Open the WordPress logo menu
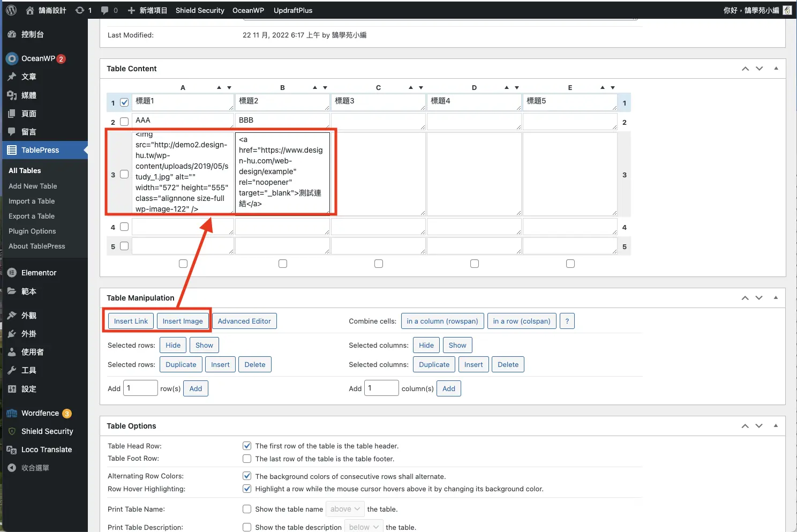Viewport: 797px width, 532px height. 12,10
